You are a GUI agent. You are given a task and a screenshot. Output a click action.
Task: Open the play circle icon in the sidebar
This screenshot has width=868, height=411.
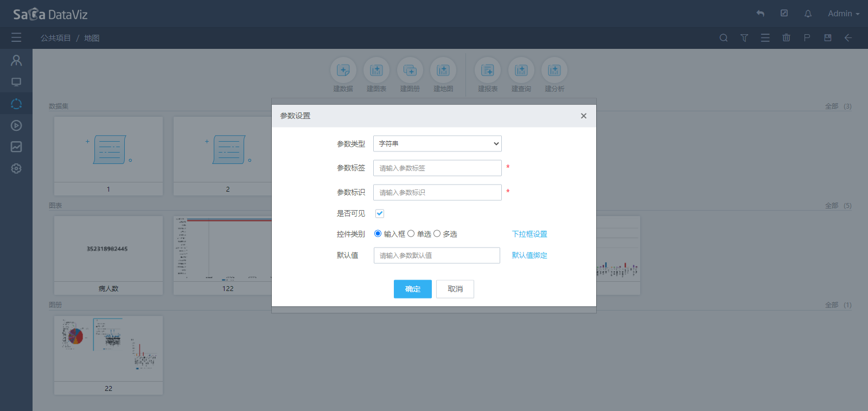pyautogui.click(x=16, y=125)
